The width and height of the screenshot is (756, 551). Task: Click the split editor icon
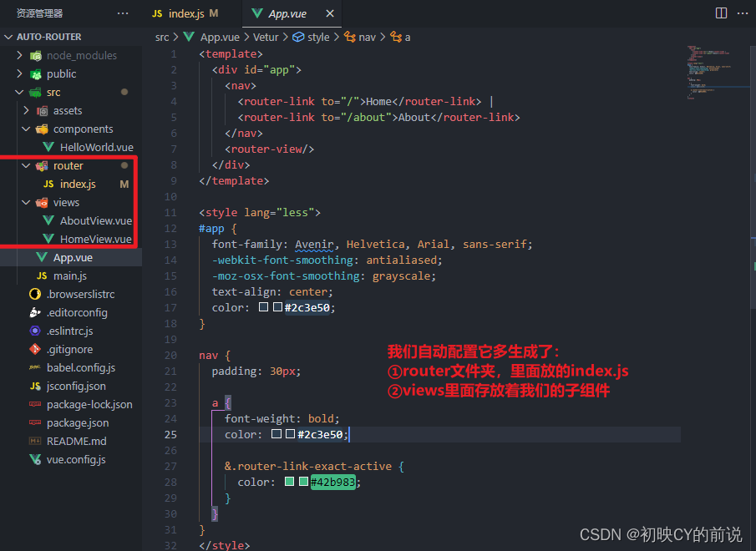click(721, 13)
